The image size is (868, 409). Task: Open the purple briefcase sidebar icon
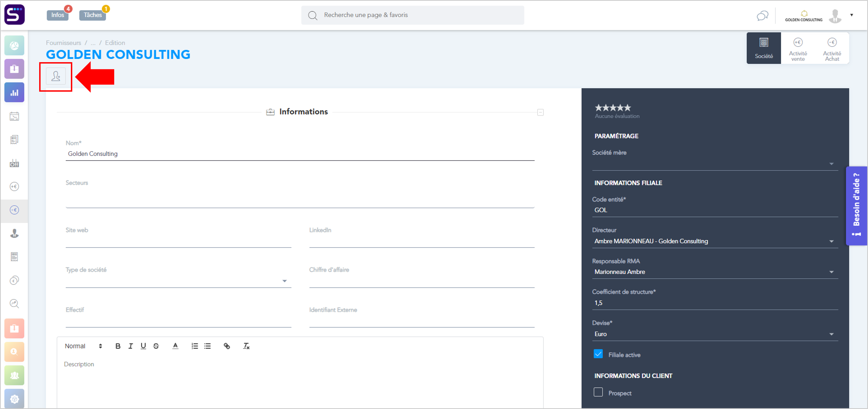14,69
